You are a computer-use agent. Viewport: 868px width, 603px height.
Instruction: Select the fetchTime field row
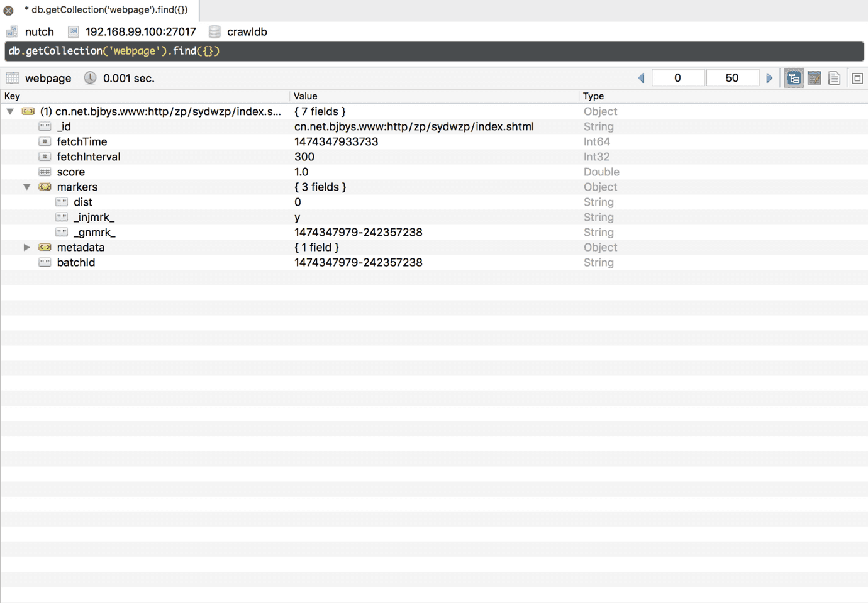coord(82,142)
